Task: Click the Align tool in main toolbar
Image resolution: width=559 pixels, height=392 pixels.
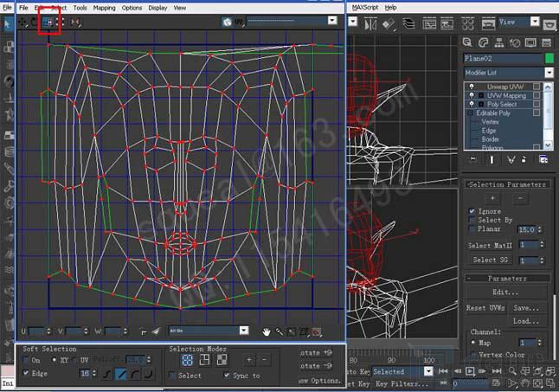Action: coord(389,24)
